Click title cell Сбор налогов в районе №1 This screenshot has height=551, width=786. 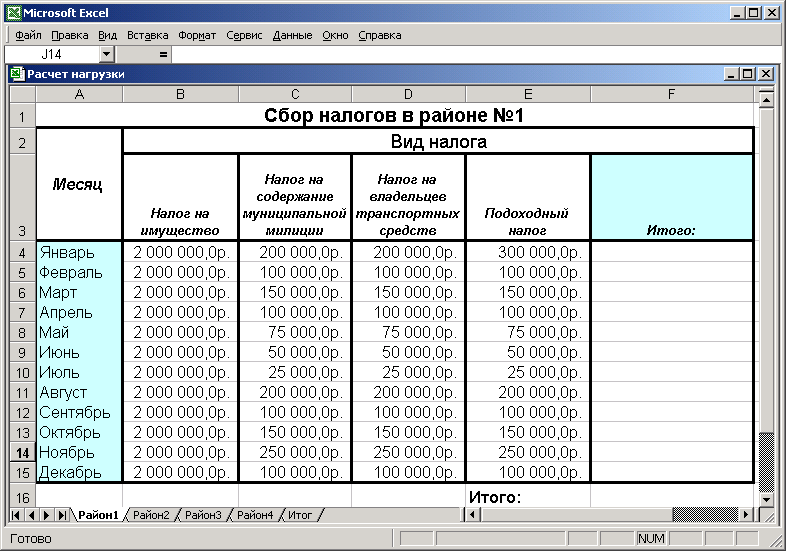click(x=395, y=116)
